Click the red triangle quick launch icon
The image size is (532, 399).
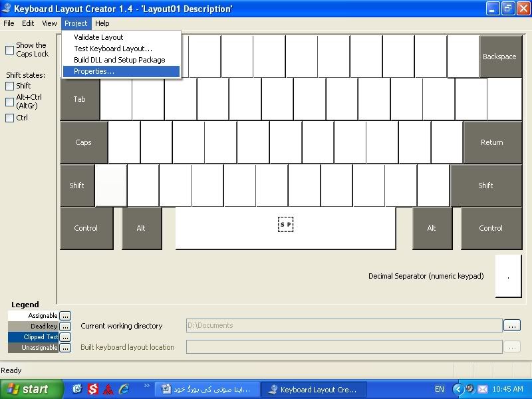tap(108, 389)
